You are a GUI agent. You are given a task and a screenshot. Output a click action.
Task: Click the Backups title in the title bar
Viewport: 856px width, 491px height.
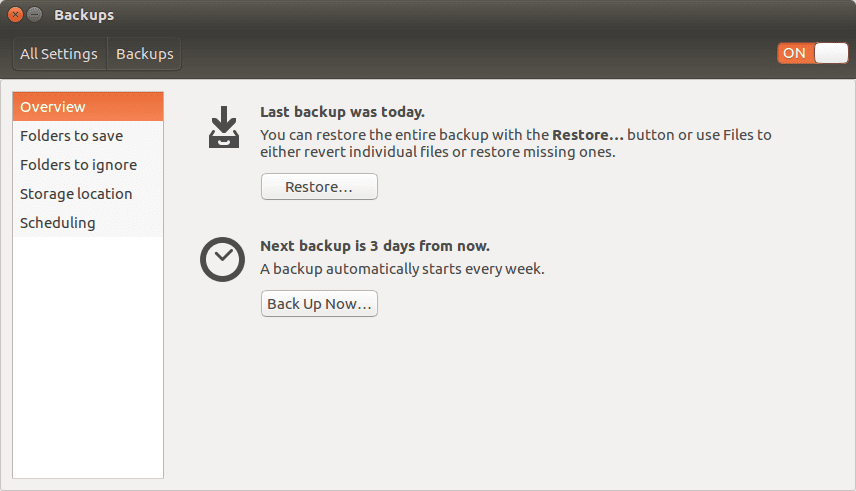pyautogui.click(x=84, y=15)
